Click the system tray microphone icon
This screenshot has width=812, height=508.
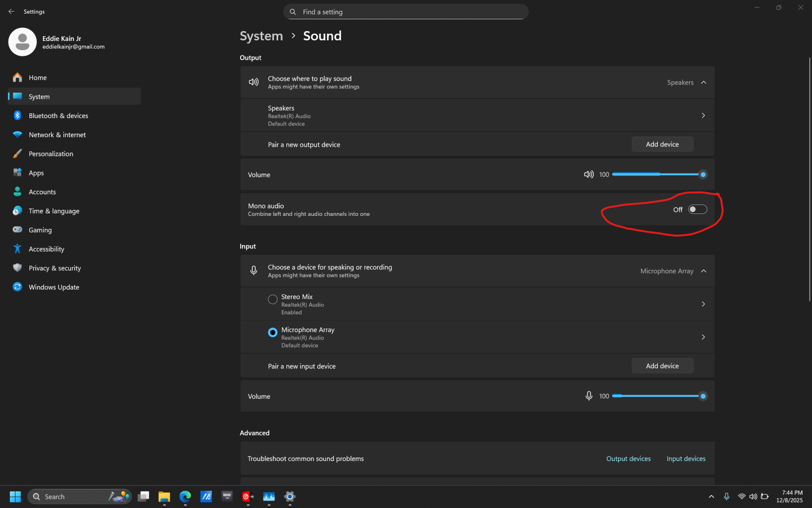point(726,497)
